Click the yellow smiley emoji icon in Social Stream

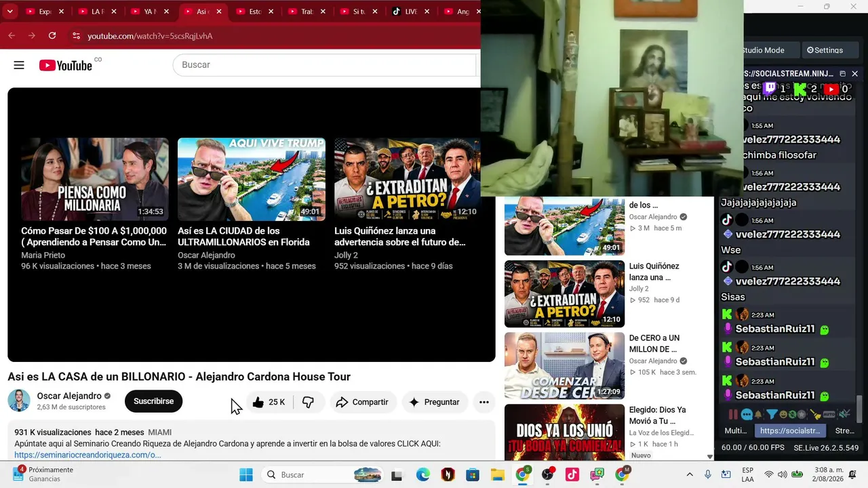pyautogui.click(x=783, y=414)
